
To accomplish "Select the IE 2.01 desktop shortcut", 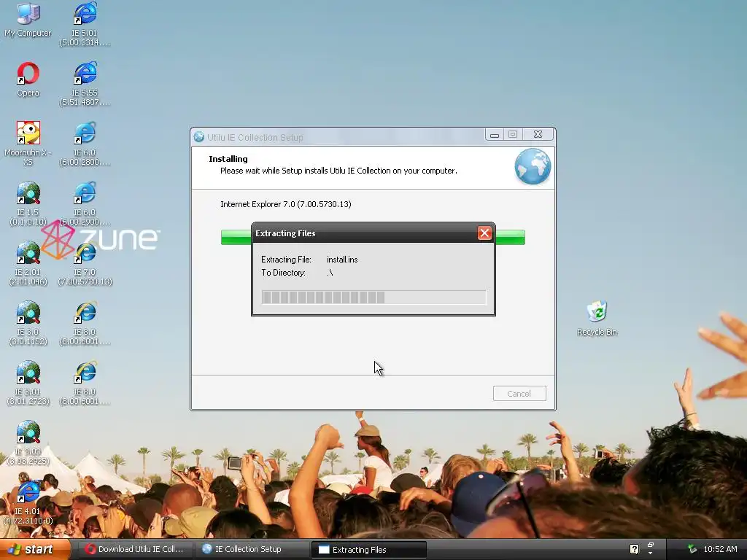I will [28, 263].
